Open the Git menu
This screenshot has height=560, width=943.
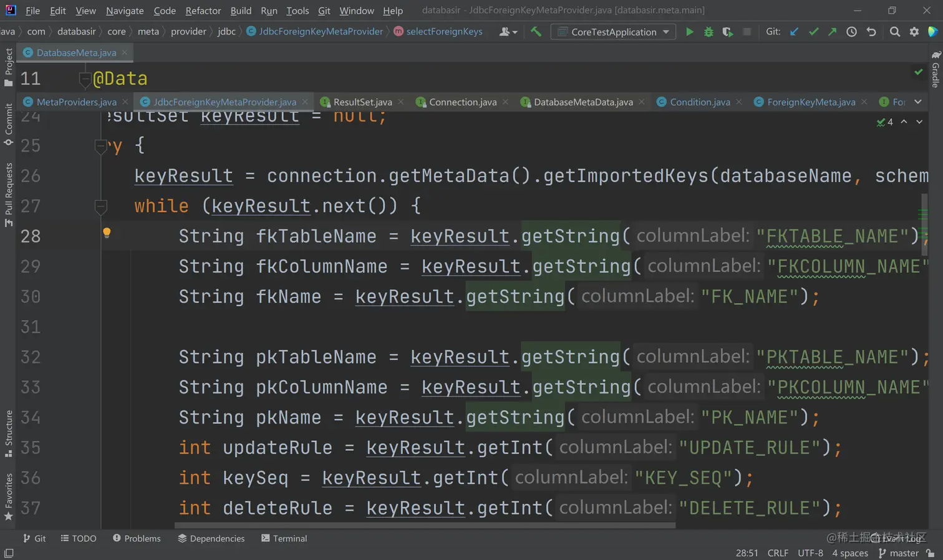[324, 11]
